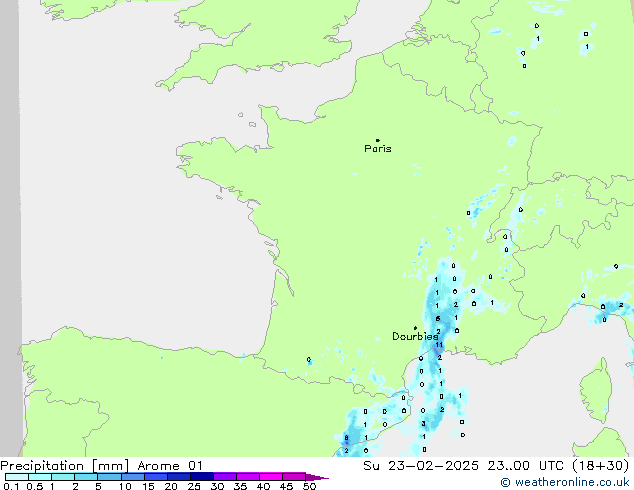Image resolution: width=634 pixels, height=490 pixels.
Task: Click the legend label '25'
Action: click(194, 486)
